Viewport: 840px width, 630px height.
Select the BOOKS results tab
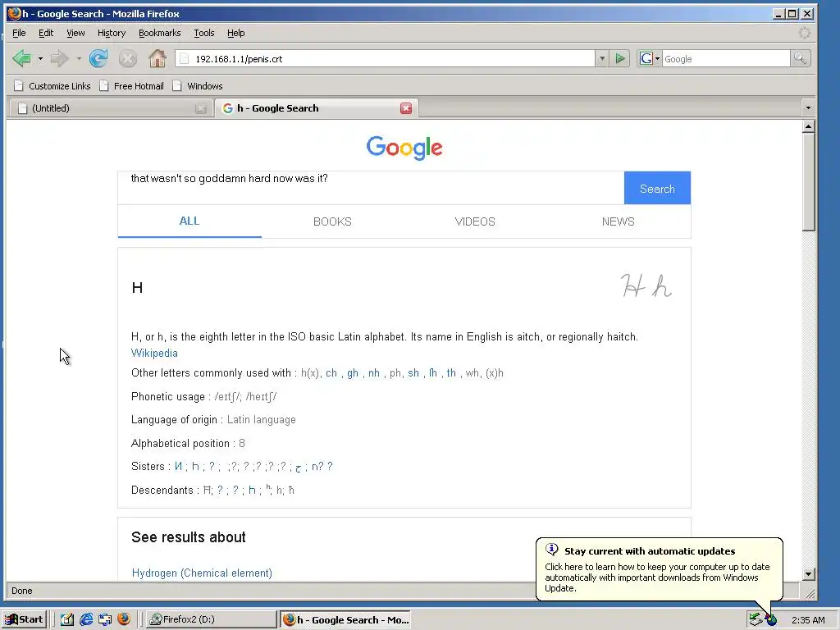[x=332, y=221]
